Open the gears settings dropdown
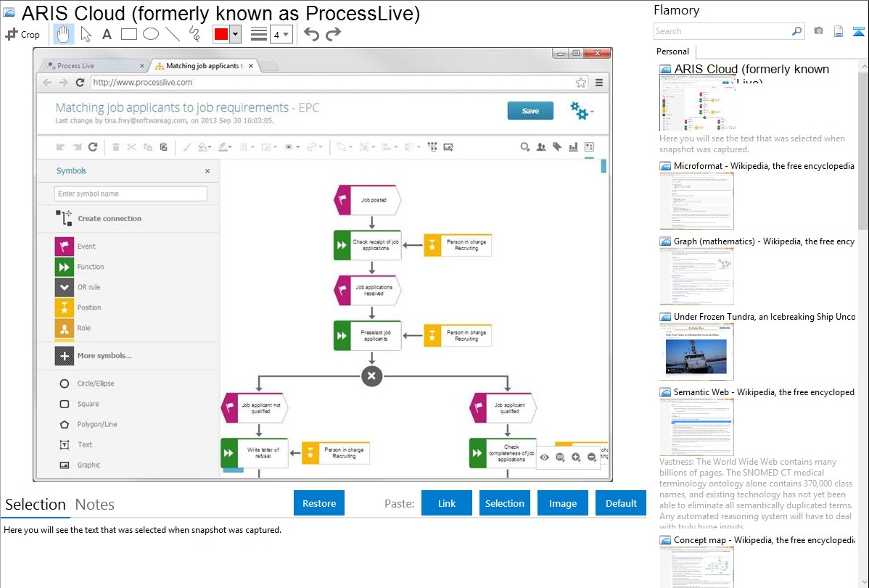 pos(581,111)
